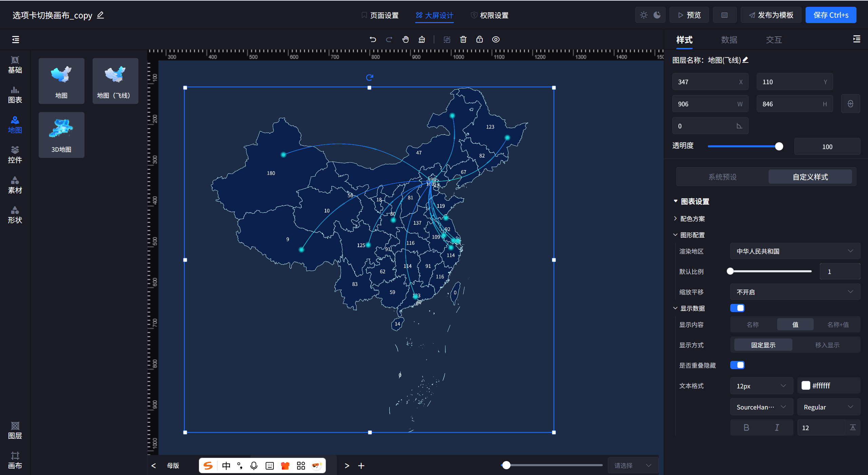Screen dimensions: 868x475
Task: Open the 控件 controls category
Action: pyautogui.click(x=15, y=154)
